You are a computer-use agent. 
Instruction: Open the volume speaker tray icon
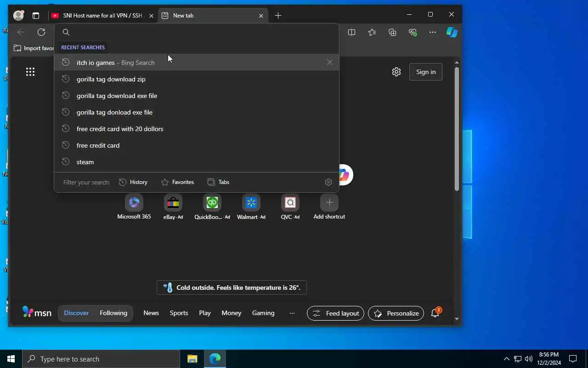point(529,359)
